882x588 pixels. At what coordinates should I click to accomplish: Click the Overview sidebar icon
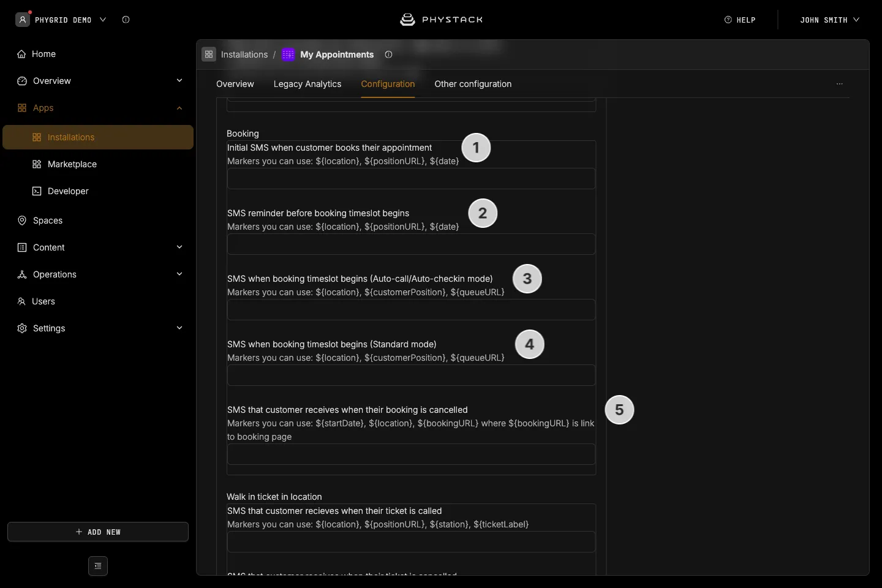pos(22,81)
